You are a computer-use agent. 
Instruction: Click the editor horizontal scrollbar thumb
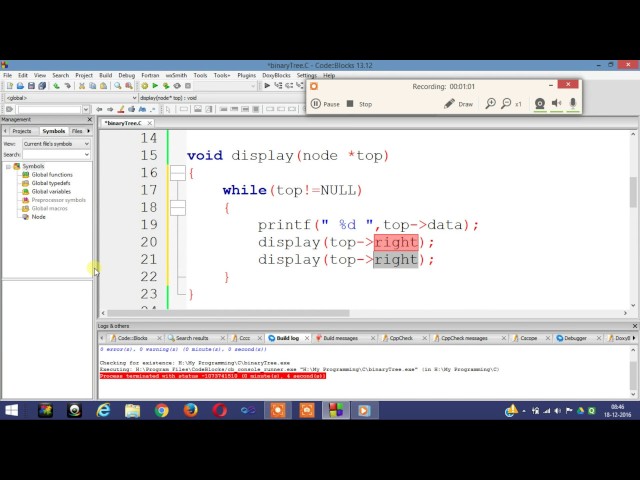pos(228,313)
